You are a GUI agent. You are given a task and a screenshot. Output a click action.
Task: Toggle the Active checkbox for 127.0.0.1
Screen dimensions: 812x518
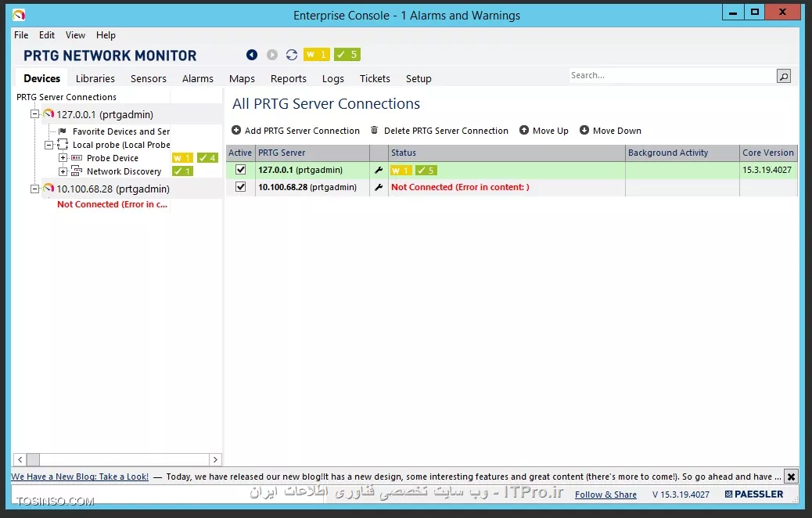coord(240,169)
